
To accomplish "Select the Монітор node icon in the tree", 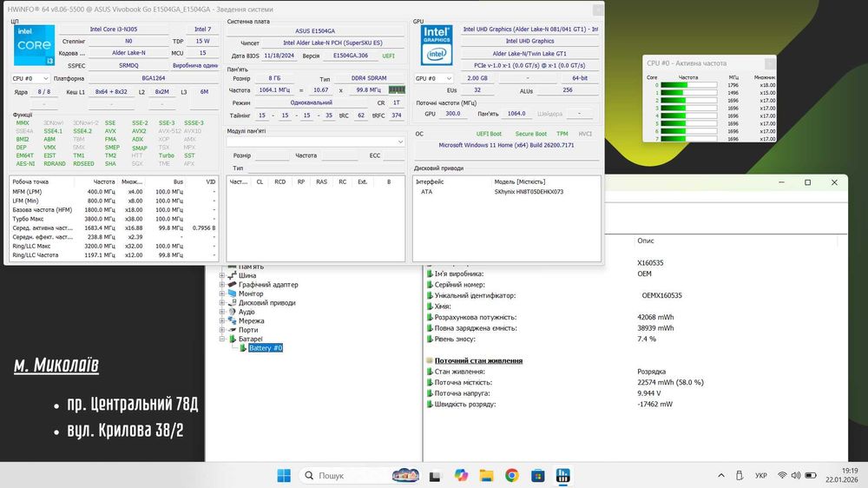I will tap(233, 293).
